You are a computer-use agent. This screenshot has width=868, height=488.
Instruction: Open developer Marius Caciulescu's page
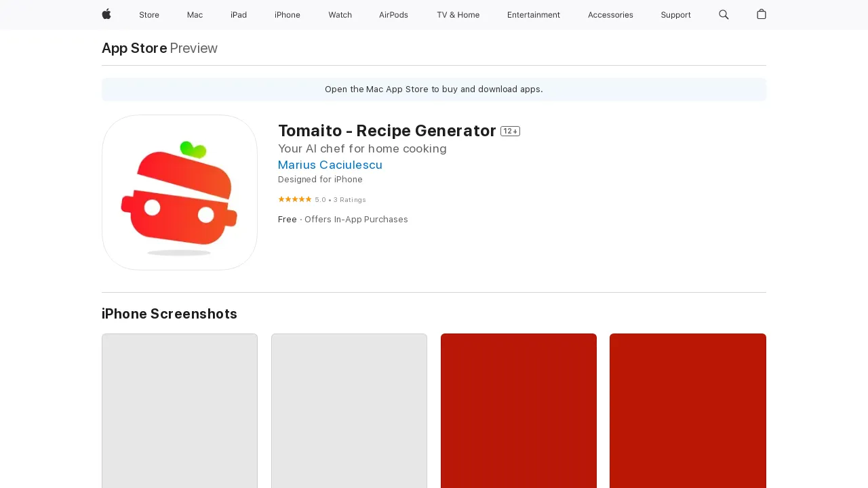[x=330, y=165]
